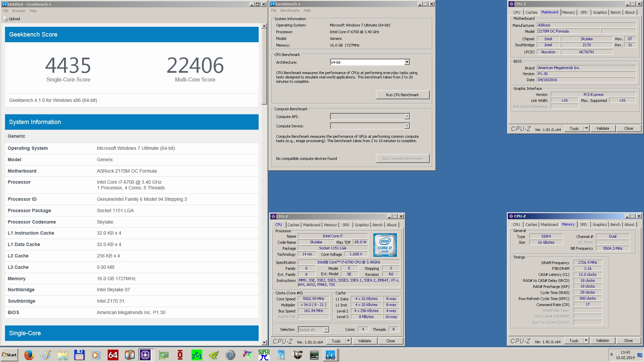This screenshot has height=362, width=644.
Task: Open File menu in Untitled Geekbench results window
Action: coord(6,11)
